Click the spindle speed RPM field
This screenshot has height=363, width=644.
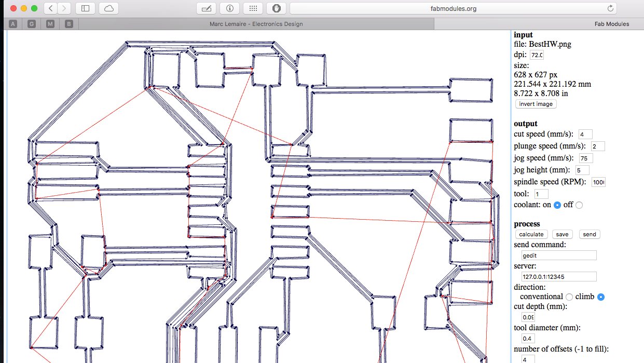598,182
